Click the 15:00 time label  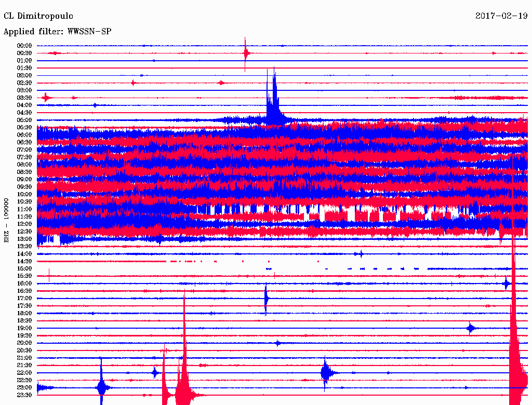click(x=24, y=269)
